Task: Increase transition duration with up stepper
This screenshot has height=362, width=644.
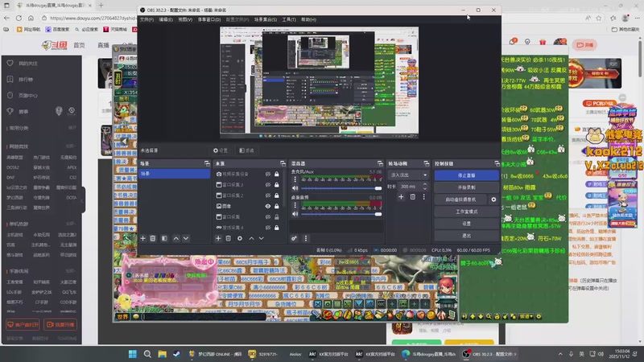Action: tap(425, 184)
